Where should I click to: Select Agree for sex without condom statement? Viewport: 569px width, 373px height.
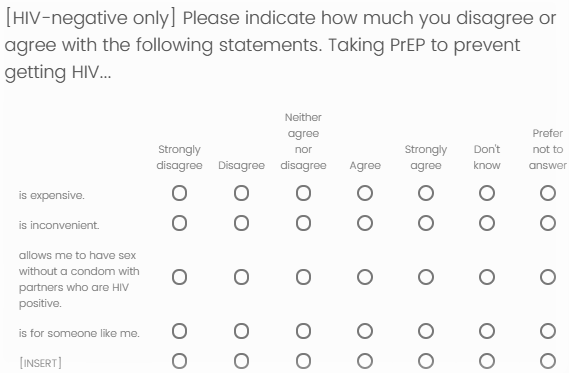(x=365, y=277)
